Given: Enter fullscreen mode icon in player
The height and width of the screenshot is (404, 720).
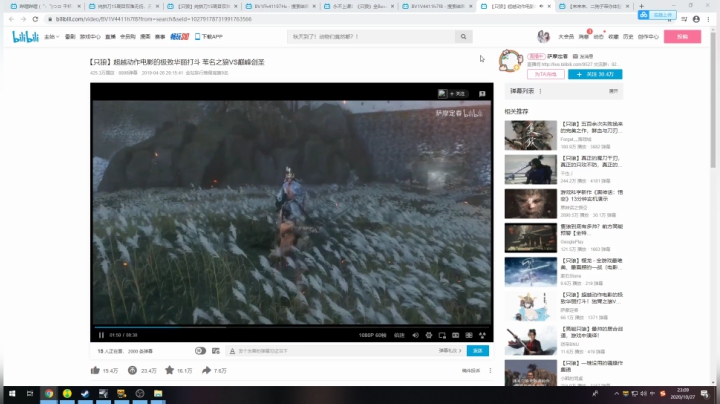Looking at the screenshot, I should point(482,335).
